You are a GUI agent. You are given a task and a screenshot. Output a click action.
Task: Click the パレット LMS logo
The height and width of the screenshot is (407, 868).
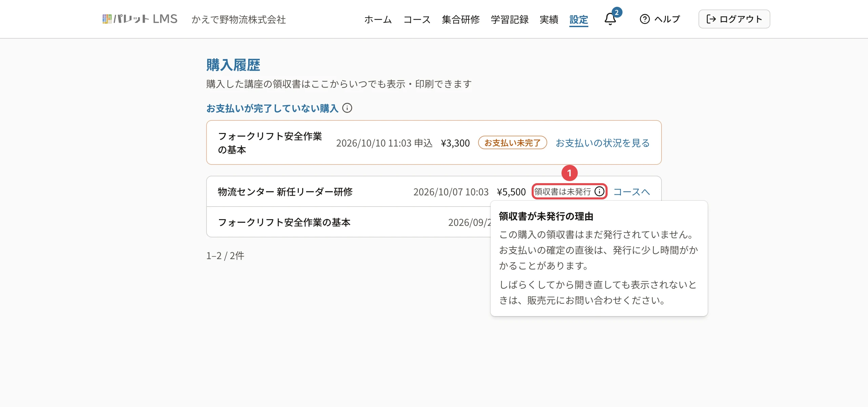(140, 19)
